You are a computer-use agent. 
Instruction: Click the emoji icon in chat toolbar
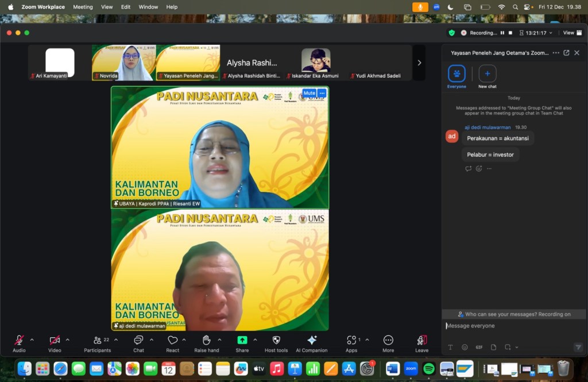465,347
